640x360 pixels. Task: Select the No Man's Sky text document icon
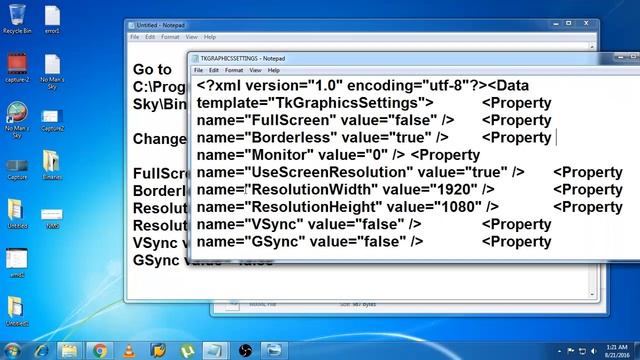[52, 72]
